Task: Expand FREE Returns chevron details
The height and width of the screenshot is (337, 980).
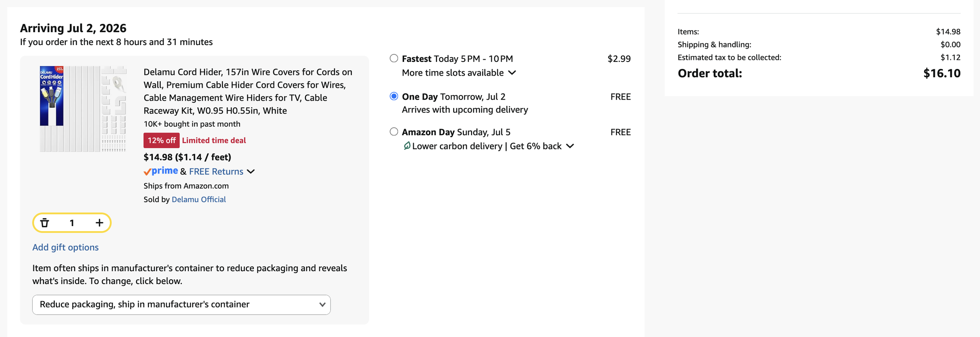Action: coord(251,172)
